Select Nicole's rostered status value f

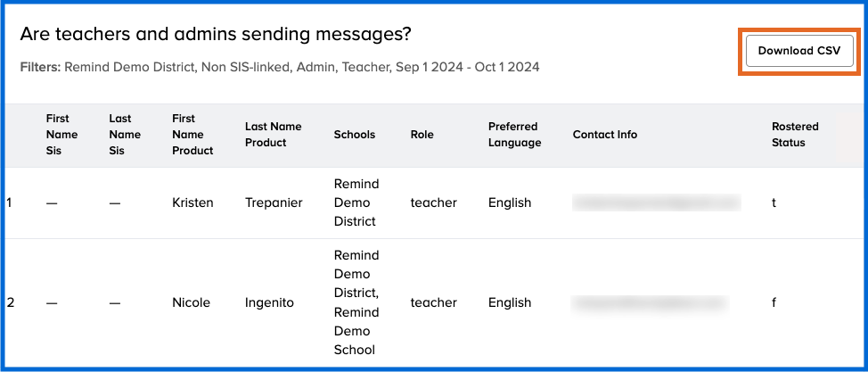[x=774, y=302]
